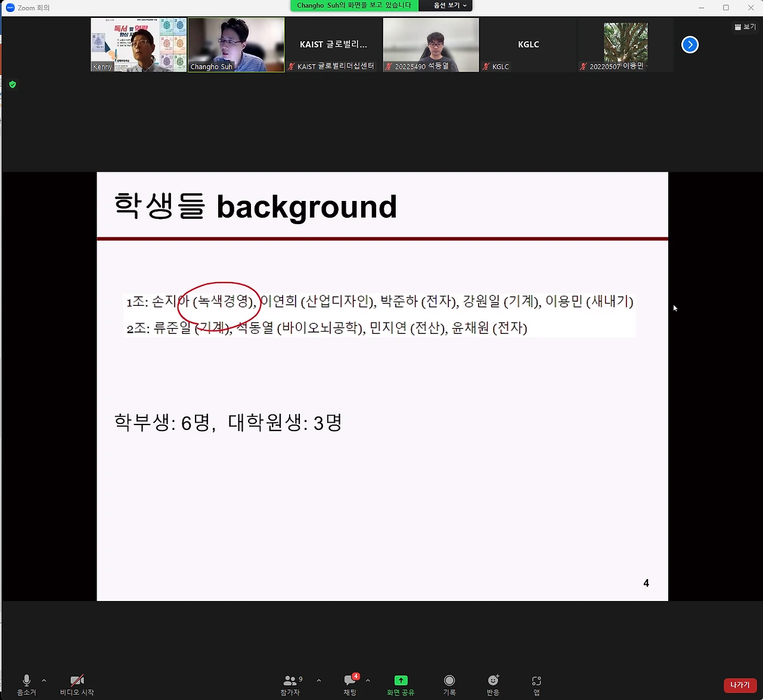This screenshot has height=700, width=763.
Task: Select 20225490 석동열 video thumbnail
Action: click(x=431, y=45)
